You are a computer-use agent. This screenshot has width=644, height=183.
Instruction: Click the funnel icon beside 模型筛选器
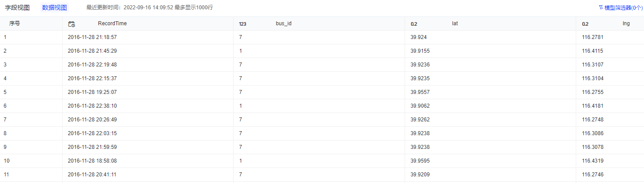[x=601, y=8]
